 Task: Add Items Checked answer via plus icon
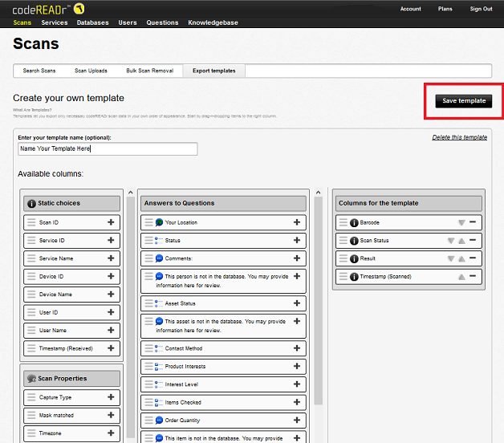tap(297, 402)
